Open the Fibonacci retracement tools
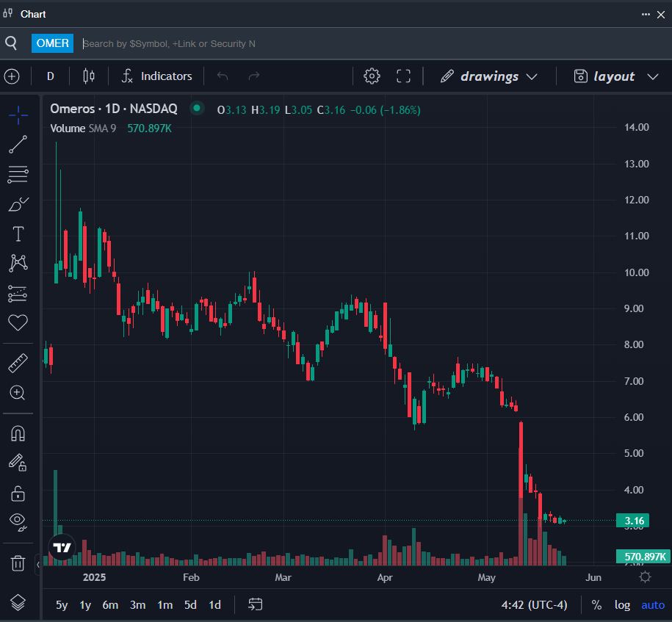Image resolution: width=672 pixels, height=622 pixels. 18,175
